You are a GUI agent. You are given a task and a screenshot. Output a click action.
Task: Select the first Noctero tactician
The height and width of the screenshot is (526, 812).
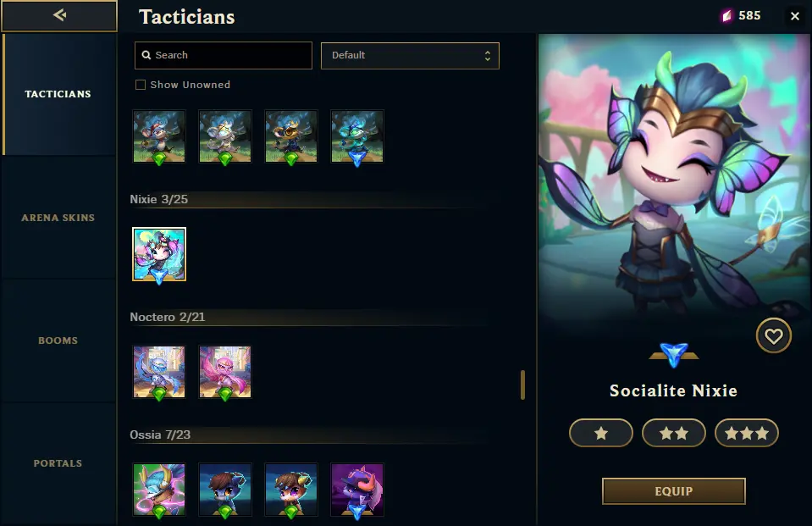coord(159,371)
